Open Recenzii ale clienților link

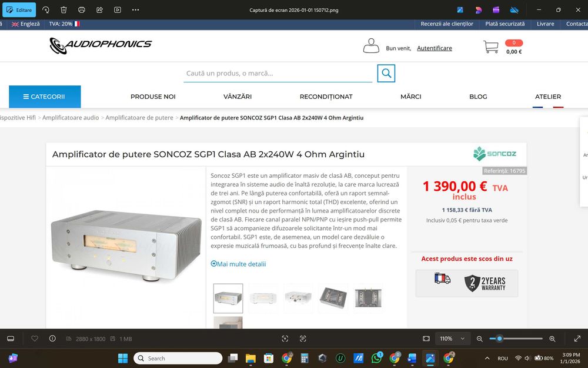pos(447,24)
